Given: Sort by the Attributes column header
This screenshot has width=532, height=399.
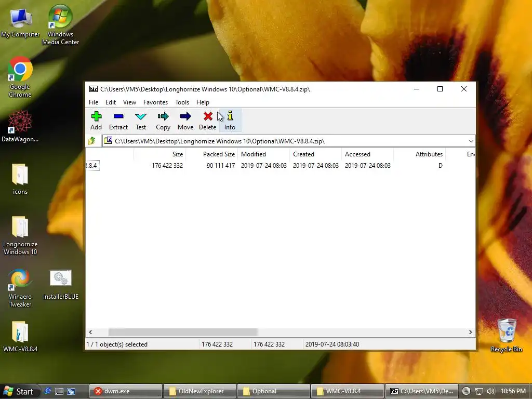Looking at the screenshot, I should click(419, 154).
